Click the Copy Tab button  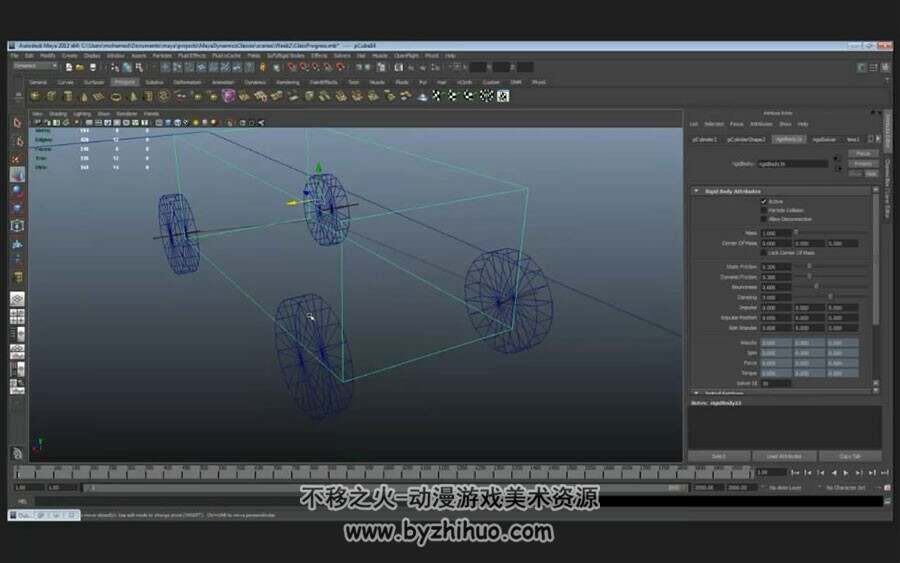tap(850, 456)
